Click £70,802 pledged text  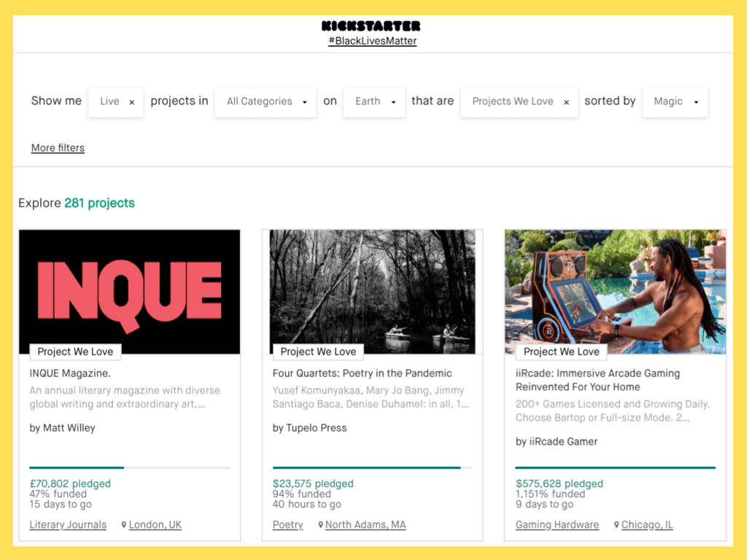point(70,483)
